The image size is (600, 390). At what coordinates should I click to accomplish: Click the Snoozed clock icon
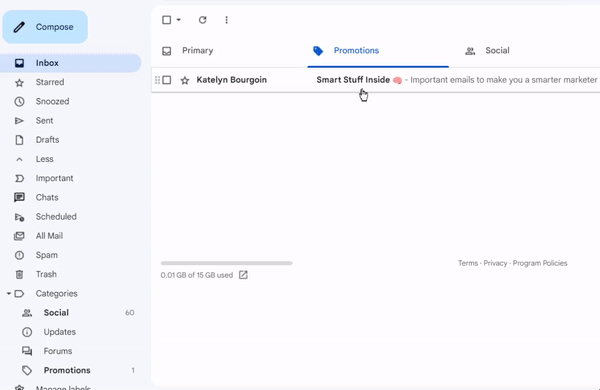pos(19,101)
